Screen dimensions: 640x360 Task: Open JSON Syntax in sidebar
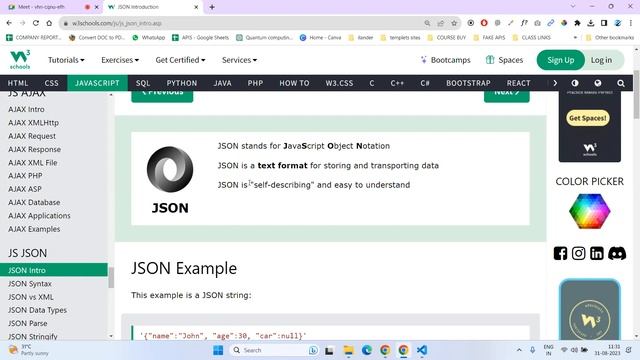tap(30, 284)
